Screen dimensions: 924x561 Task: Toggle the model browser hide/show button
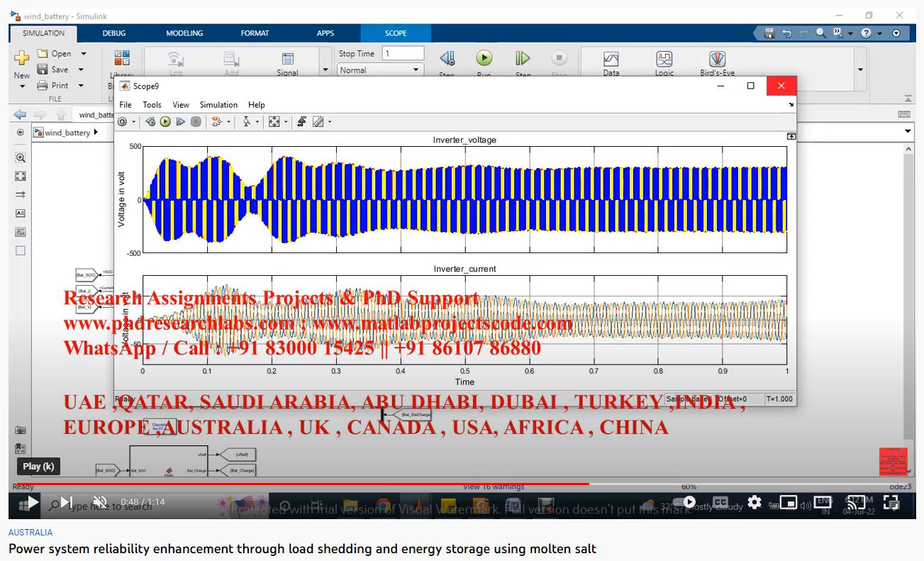(x=20, y=133)
